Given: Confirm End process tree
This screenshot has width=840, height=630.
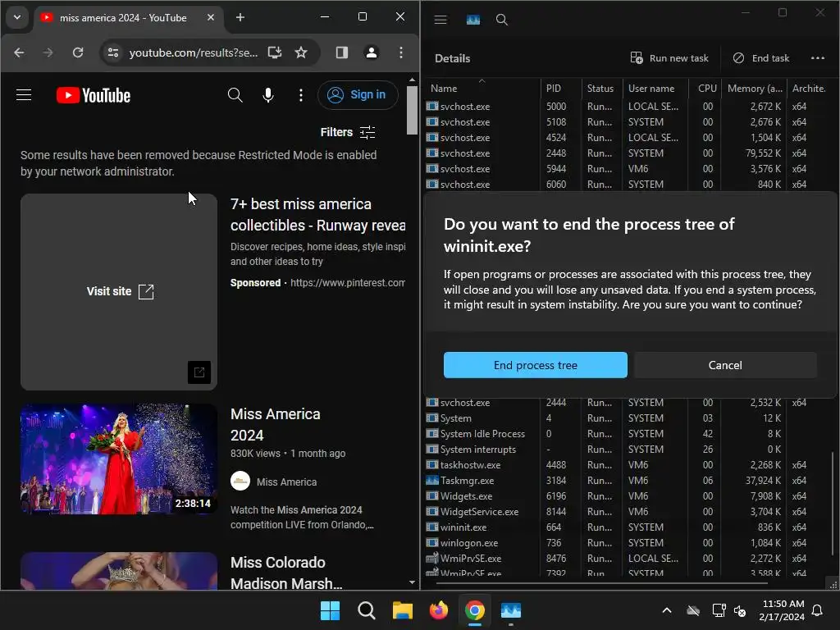Looking at the screenshot, I should point(535,365).
